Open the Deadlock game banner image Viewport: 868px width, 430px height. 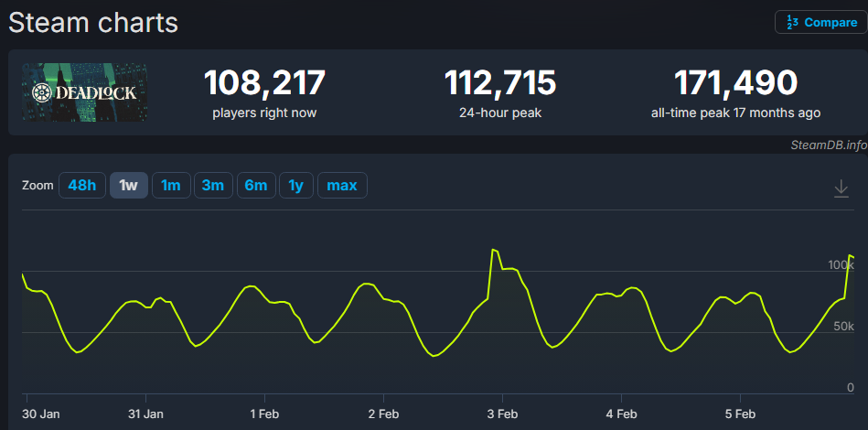85,92
